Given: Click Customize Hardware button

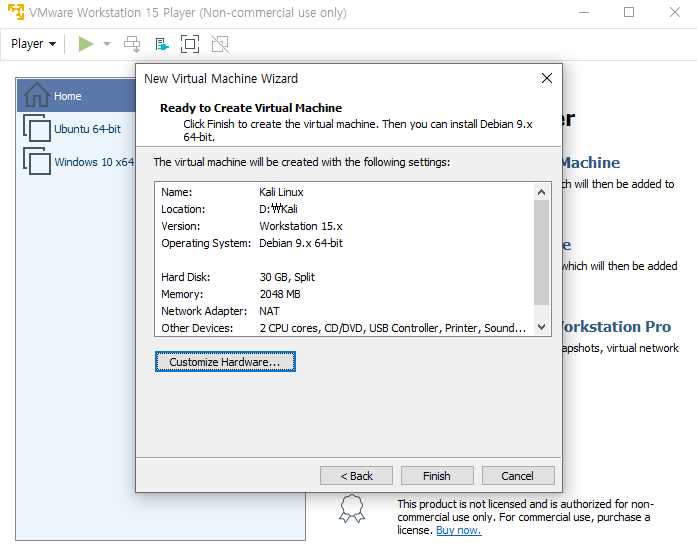Looking at the screenshot, I should 225,362.
